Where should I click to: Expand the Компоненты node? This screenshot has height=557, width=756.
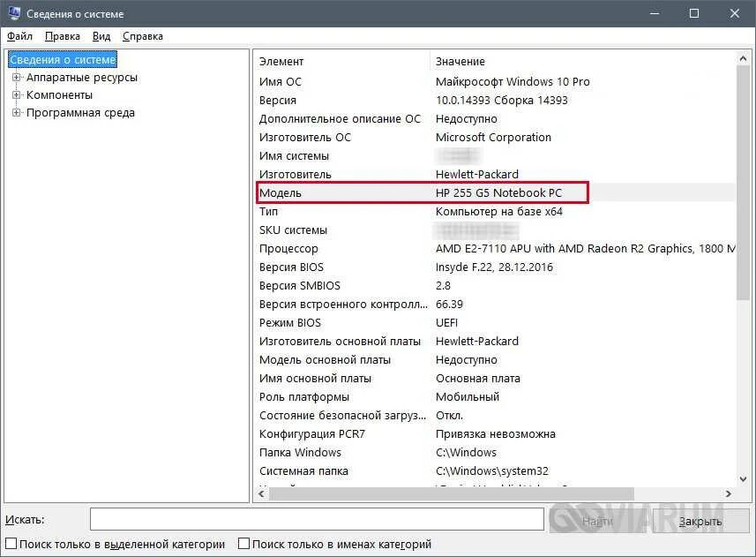(16, 95)
